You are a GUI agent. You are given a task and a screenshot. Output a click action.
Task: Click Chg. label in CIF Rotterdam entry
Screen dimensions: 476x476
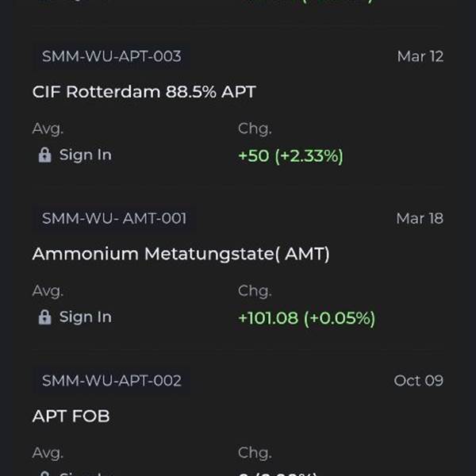(x=254, y=129)
